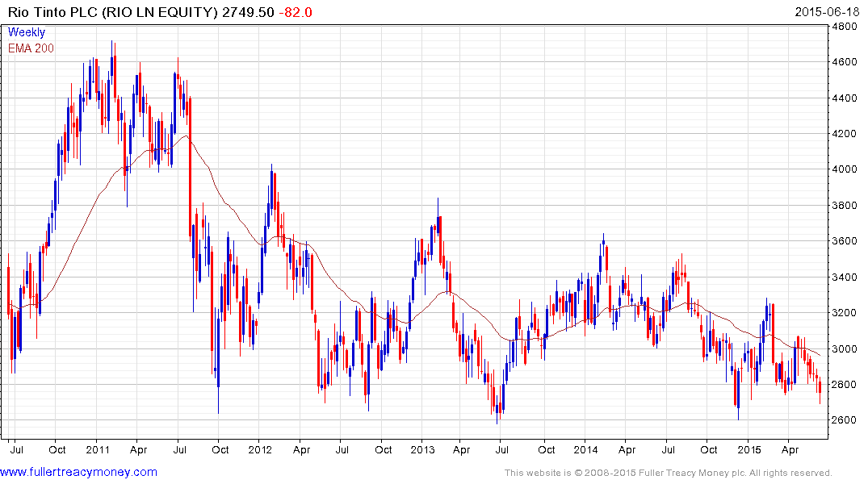
Task: Click the 4200 y-axis label
Action: tap(845, 133)
